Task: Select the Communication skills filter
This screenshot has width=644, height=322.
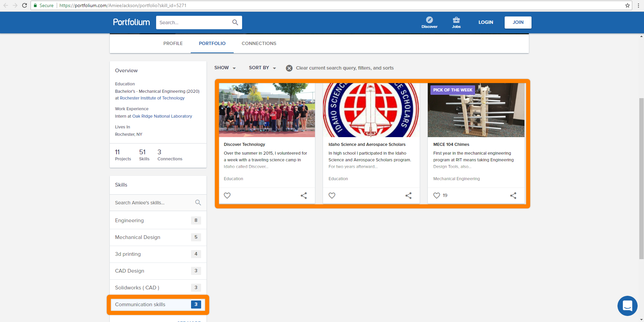Action: 158,305
